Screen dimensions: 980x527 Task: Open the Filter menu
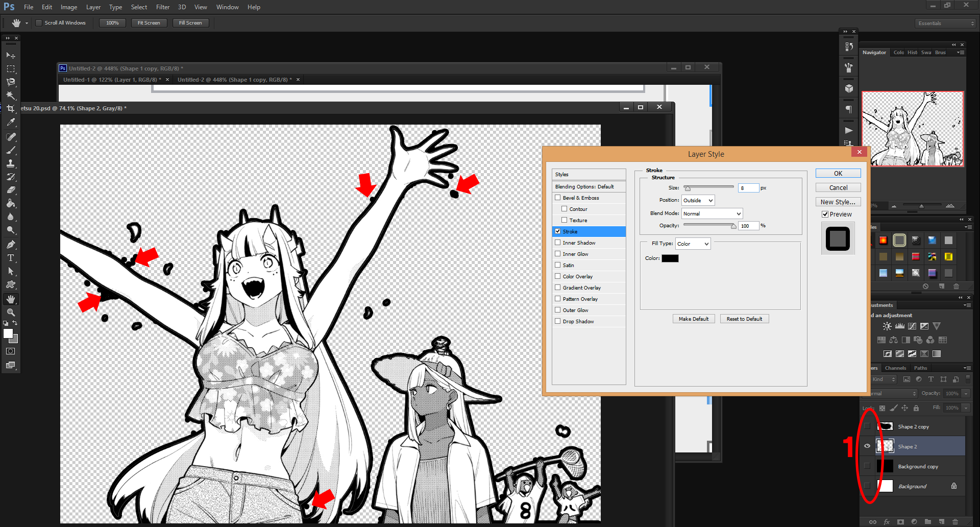163,7
